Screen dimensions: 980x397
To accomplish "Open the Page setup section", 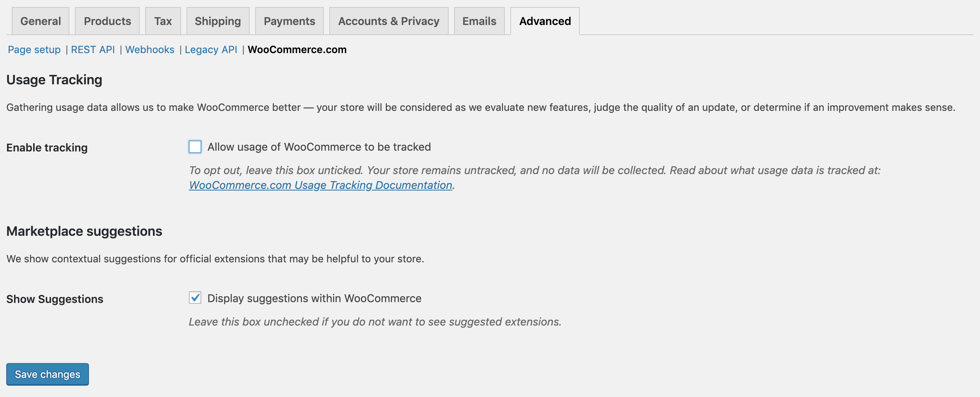I will (x=34, y=50).
